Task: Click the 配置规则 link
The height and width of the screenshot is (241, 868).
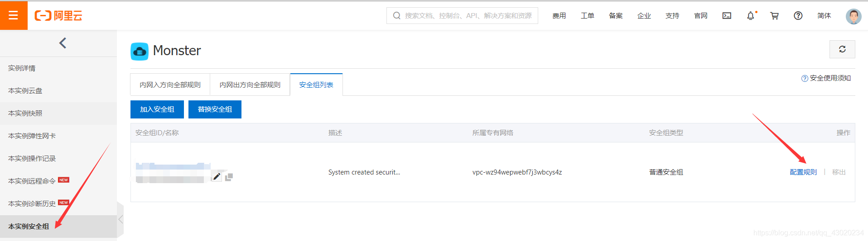Action: tap(803, 172)
